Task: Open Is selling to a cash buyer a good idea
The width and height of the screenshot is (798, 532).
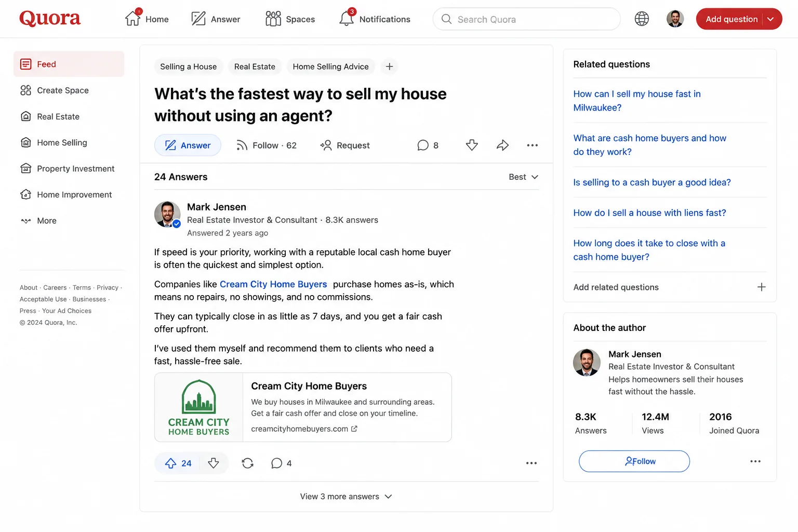Action: point(652,182)
